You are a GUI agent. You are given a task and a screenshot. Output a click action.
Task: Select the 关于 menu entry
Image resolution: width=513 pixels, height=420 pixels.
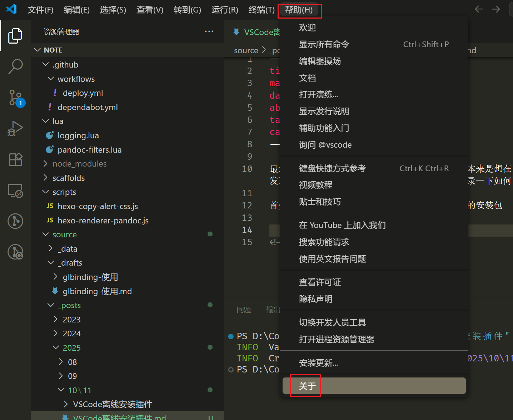[307, 386]
